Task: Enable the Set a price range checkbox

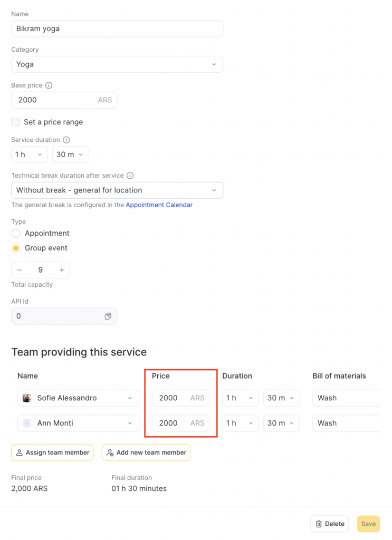Action: coord(16,122)
